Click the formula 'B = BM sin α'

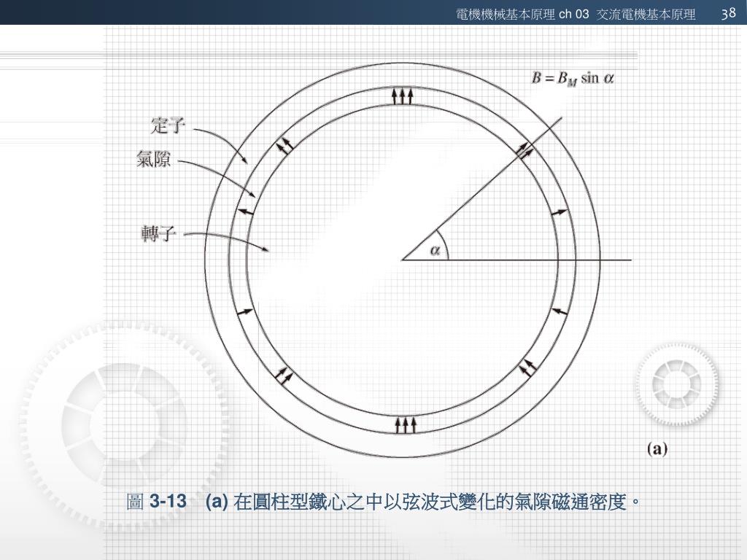tap(573, 78)
